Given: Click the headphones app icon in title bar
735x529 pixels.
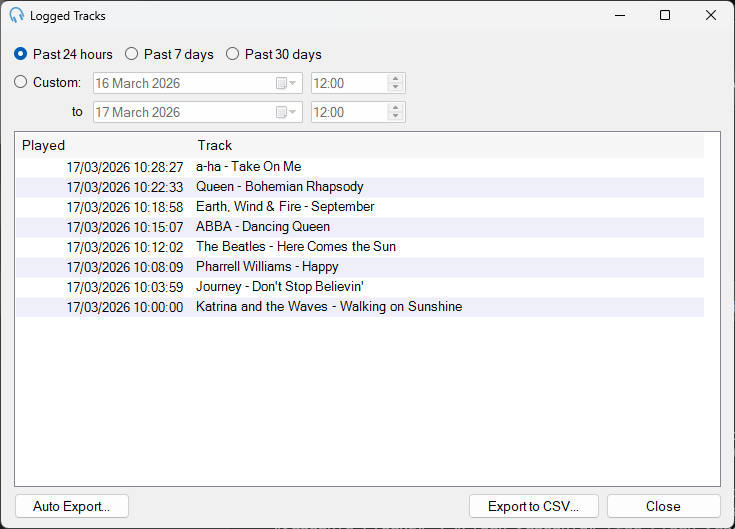Looking at the screenshot, I should coord(16,15).
